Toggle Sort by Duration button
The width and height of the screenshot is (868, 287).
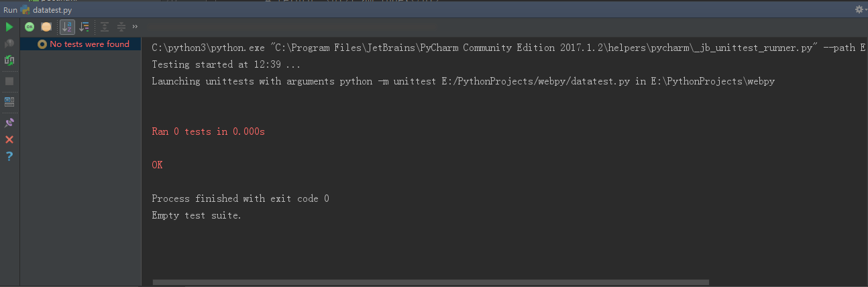coord(84,27)
